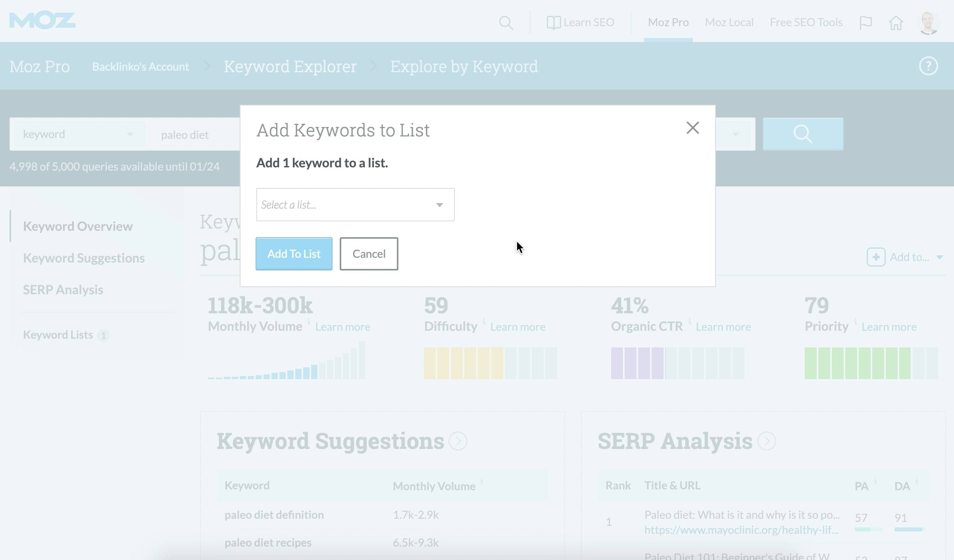Click info icon beside Organic CTR
This screenshot has height=560, width=954.
[x=689, y=321]
